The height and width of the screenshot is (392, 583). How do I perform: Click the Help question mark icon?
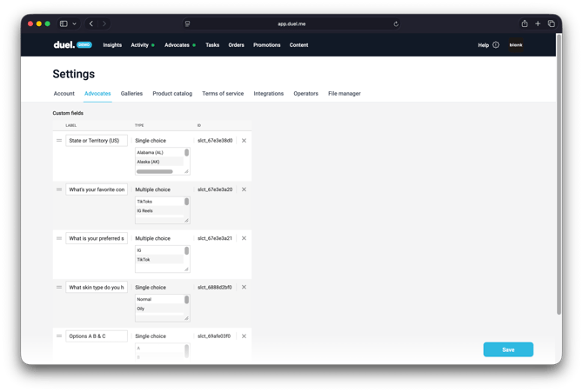(x=496, y=45)
